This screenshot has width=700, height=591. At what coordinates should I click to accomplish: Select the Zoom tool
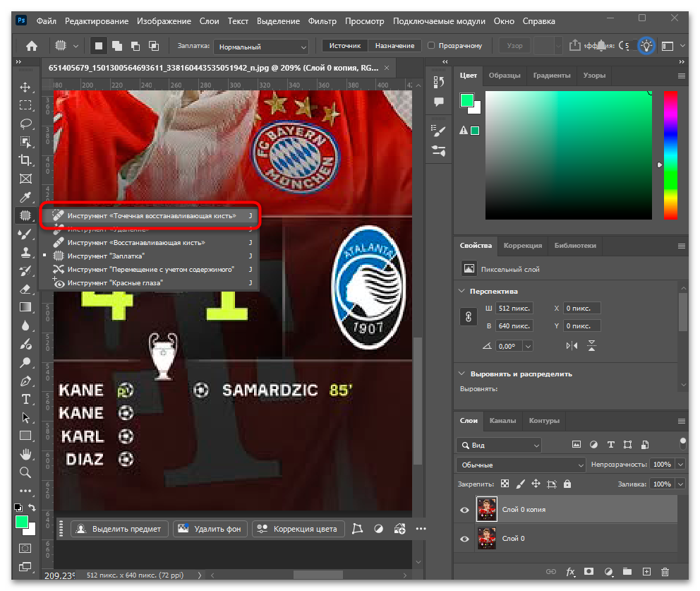click(x=25, y=472)
